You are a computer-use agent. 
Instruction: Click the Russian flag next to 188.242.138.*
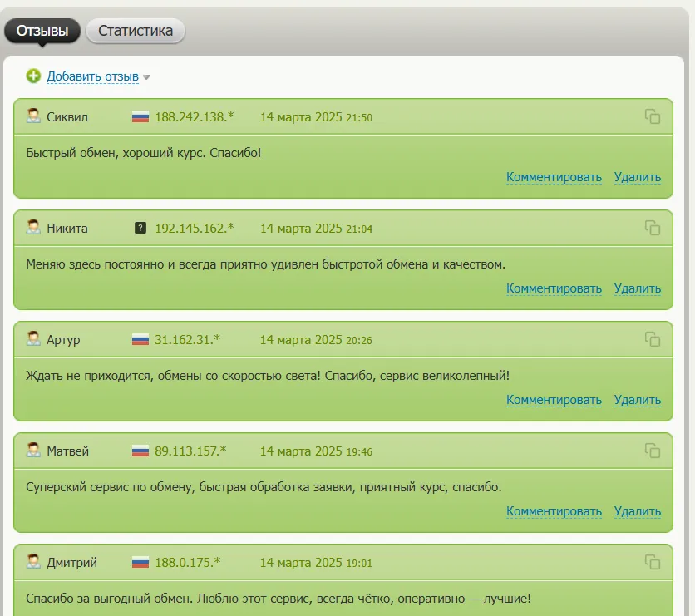click(x=140, y=117)
